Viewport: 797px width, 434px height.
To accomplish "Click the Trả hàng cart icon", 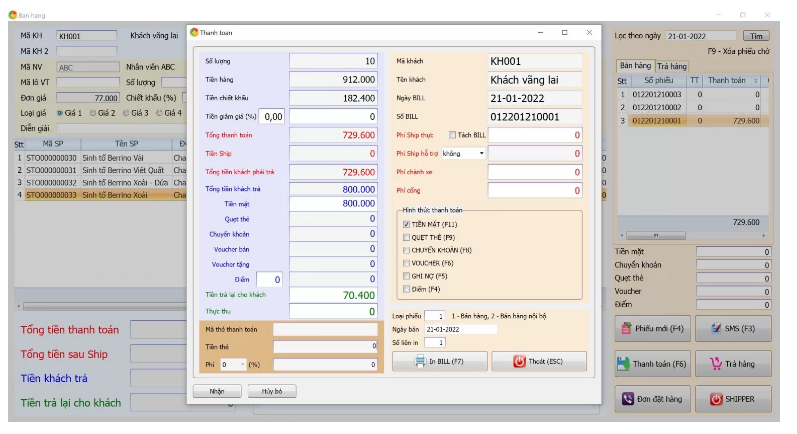I will point(716,364).
